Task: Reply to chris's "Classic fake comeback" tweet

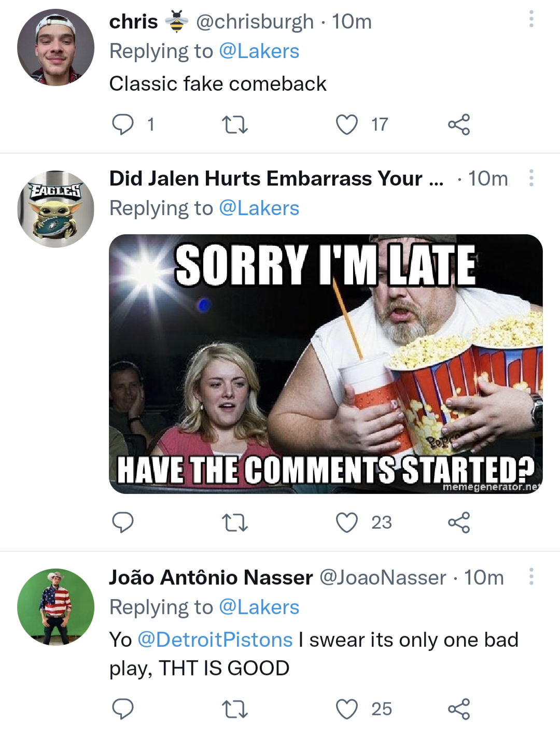Action: pyautogui.click(x=123, y=124)
